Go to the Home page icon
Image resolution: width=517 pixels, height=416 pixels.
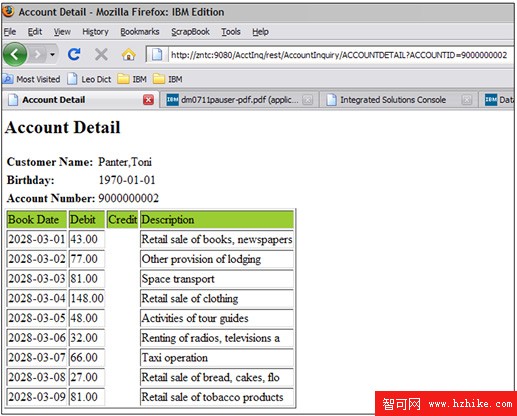(129, 54)
